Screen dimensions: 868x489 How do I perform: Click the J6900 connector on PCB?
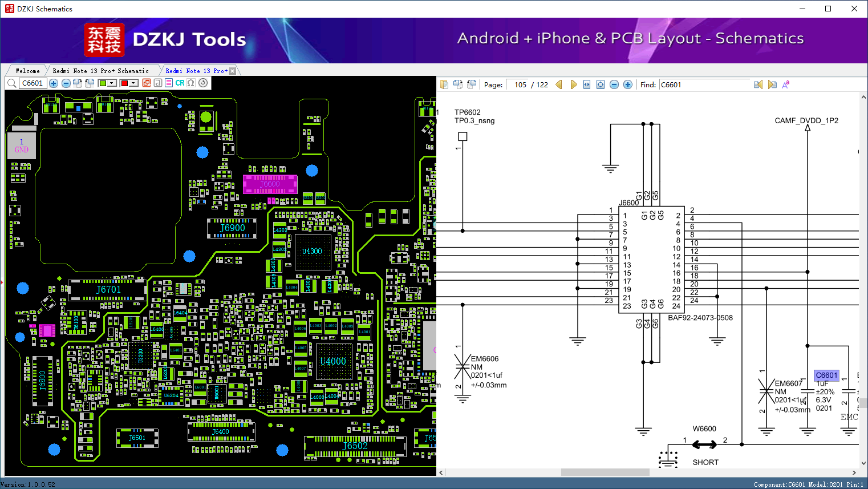[232, 228]
